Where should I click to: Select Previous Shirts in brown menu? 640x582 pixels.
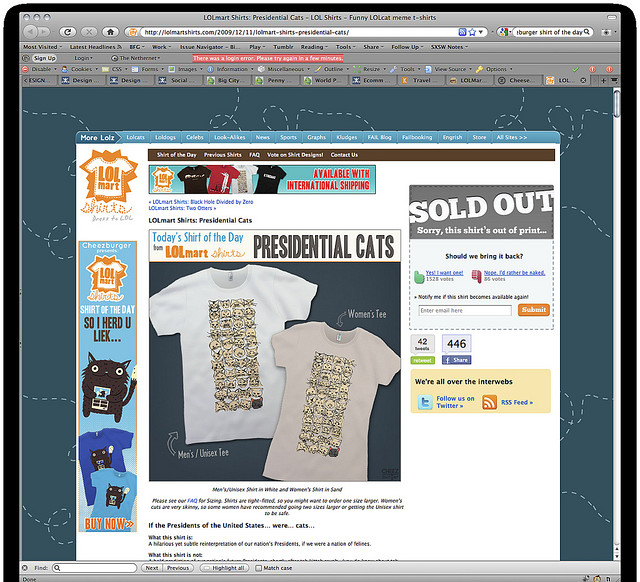click(222, 155)
